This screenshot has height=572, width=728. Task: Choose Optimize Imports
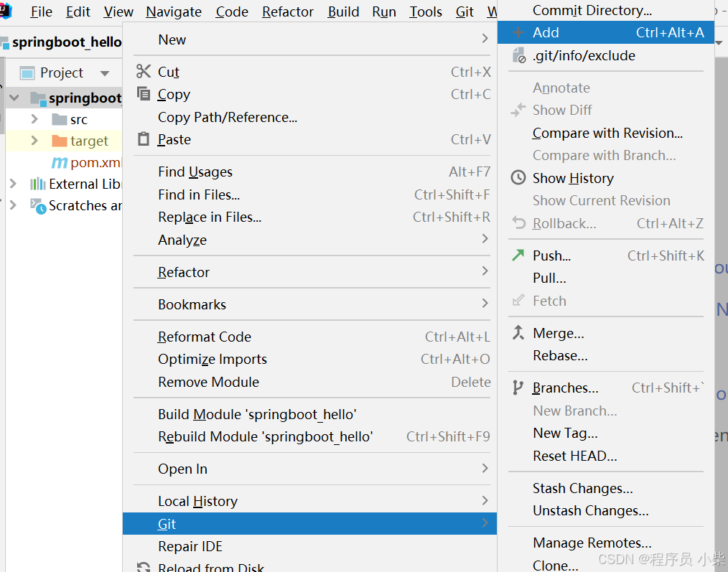pyautogui.click(x=309, y=359)
